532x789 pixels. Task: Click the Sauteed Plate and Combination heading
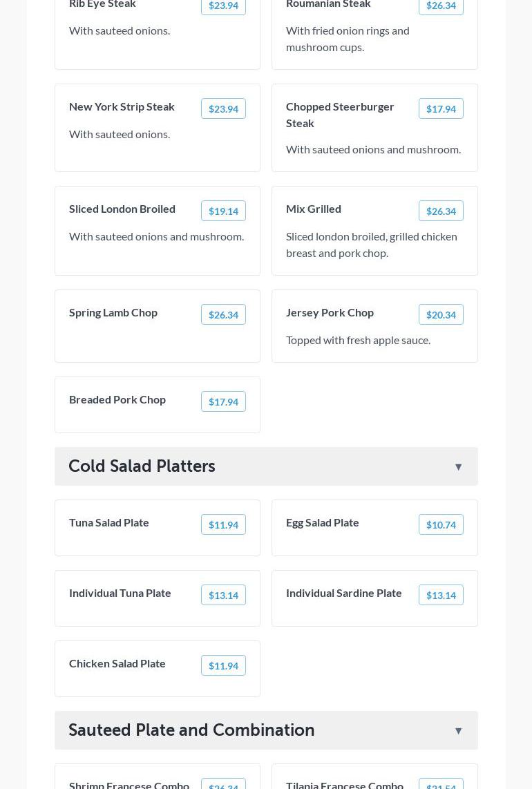coord(191,730)
